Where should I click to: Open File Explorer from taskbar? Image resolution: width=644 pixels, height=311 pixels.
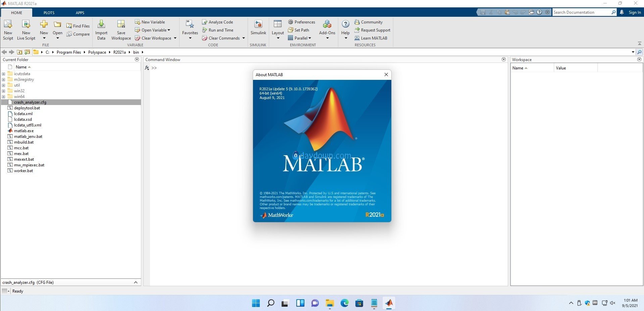click(x=330, y=303)
